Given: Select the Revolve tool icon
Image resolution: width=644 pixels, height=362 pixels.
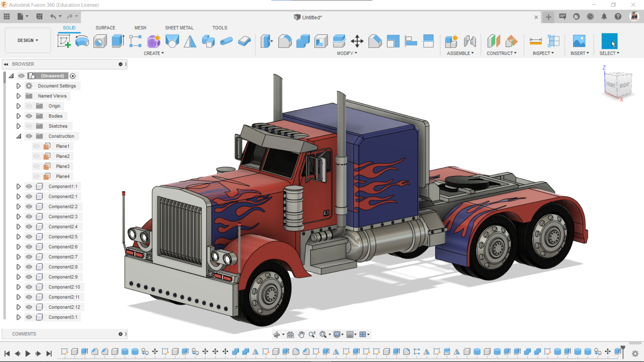Looking at the screenshot, I should 82,41.
